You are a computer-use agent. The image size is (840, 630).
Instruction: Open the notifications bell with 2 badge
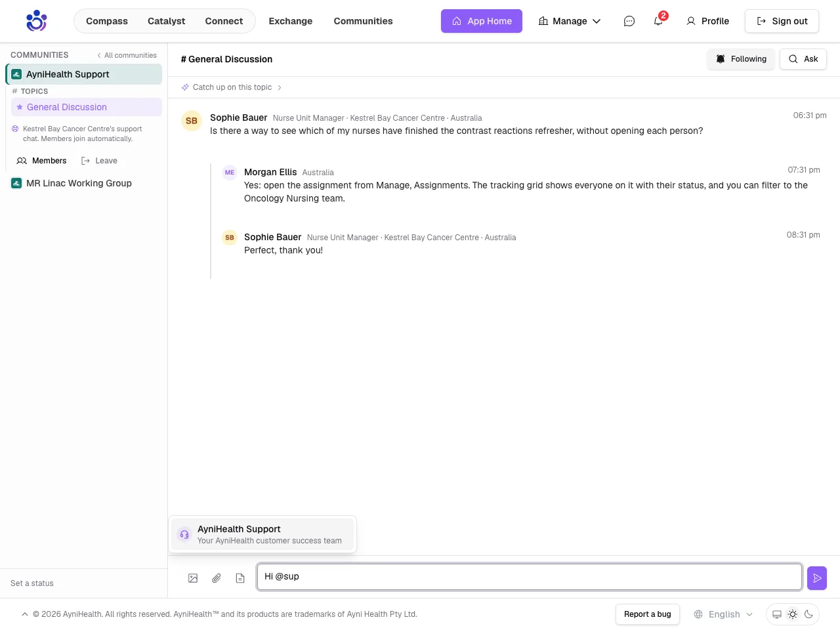[658, 21]
